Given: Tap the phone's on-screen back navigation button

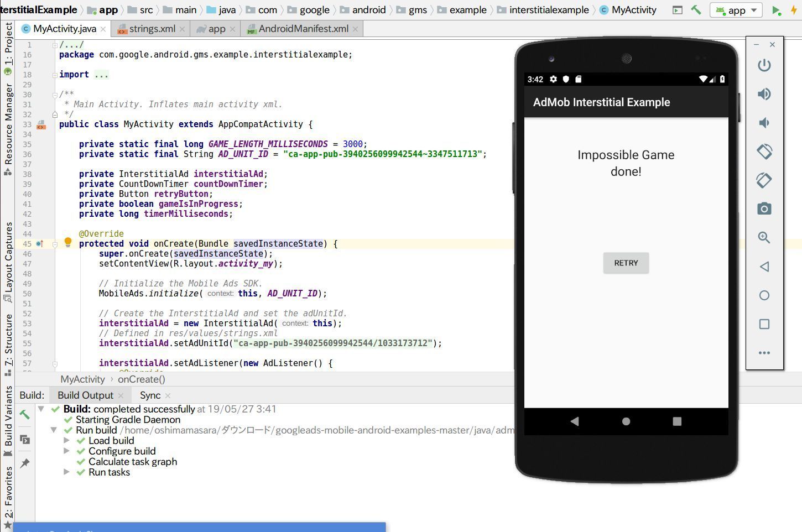Looking at the screenshot, I should [575, 421].
